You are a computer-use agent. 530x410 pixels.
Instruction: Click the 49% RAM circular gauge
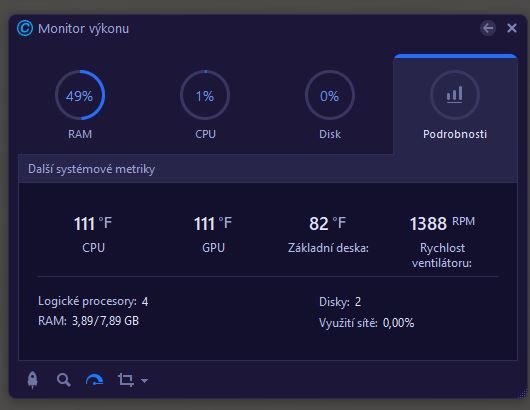80,95
